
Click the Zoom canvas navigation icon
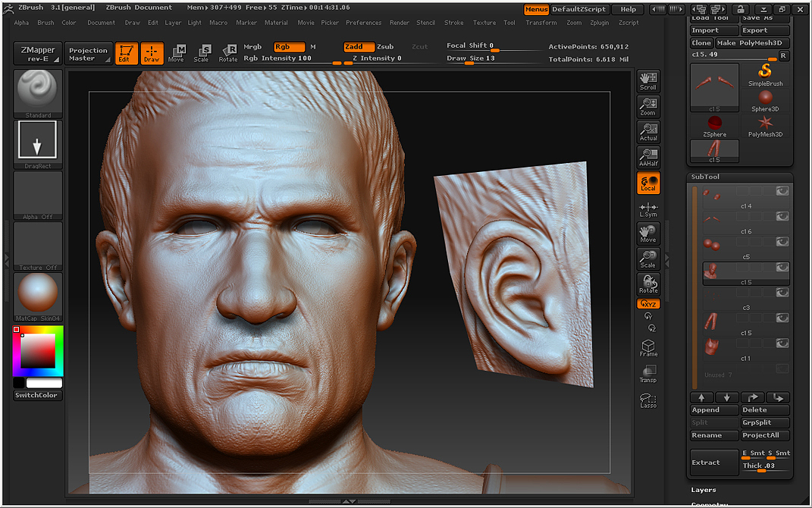pyautogui.click(x=648, y=107)
